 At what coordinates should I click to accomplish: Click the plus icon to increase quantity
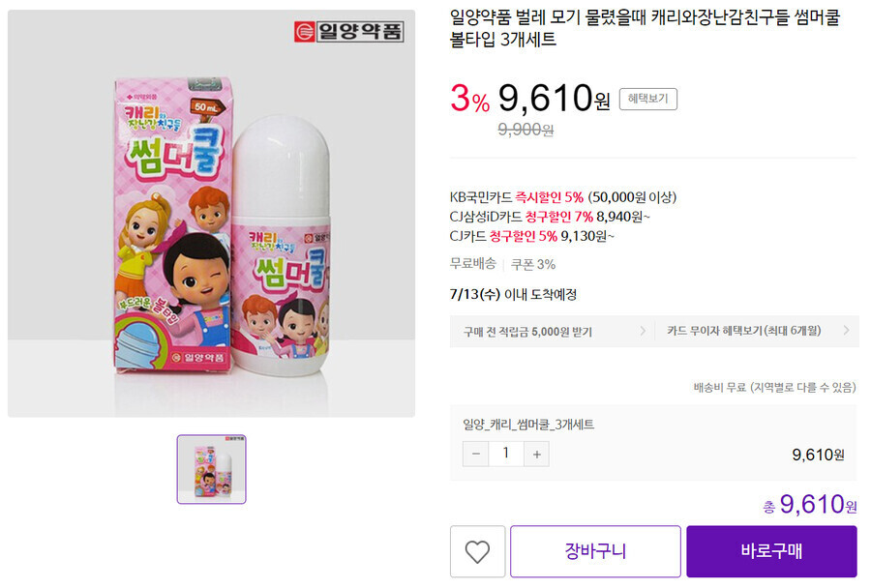537,454
